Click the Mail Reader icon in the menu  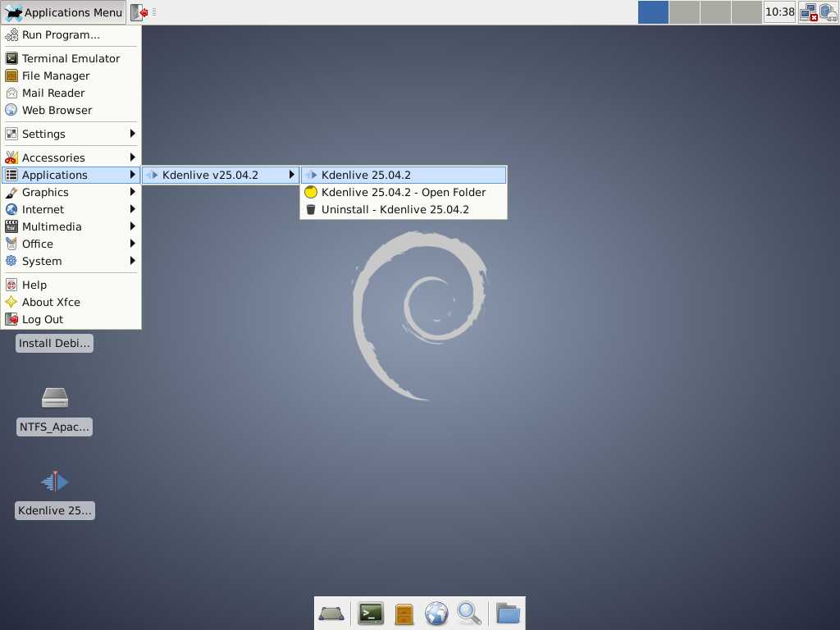[11, 93]
